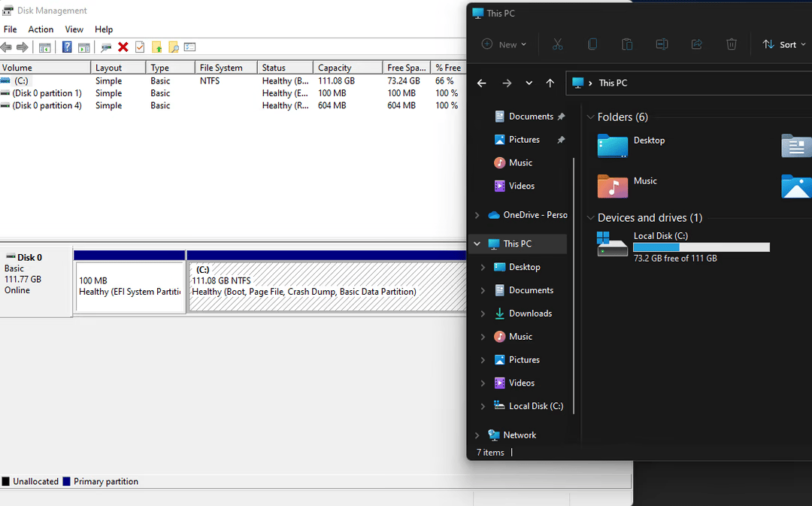Select Network in the navigation pane
Screen dimensions: 812x506
[x=512, y=435]
